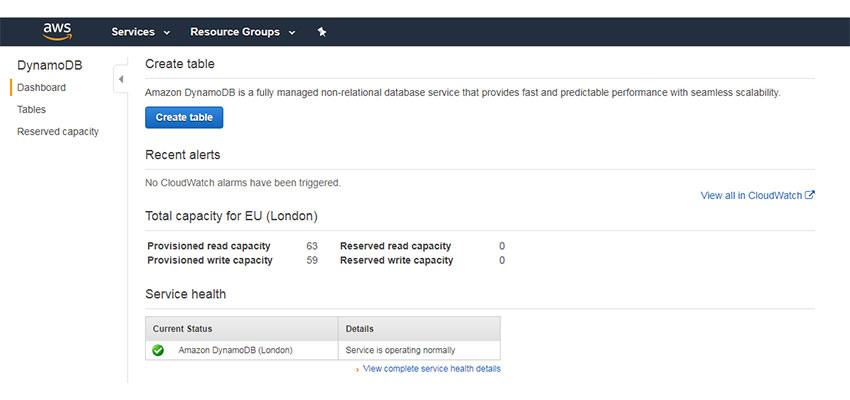Screen dimensions: 850x400
Task: Open Tables in the sidebar
Action: [x=31, y=109]
